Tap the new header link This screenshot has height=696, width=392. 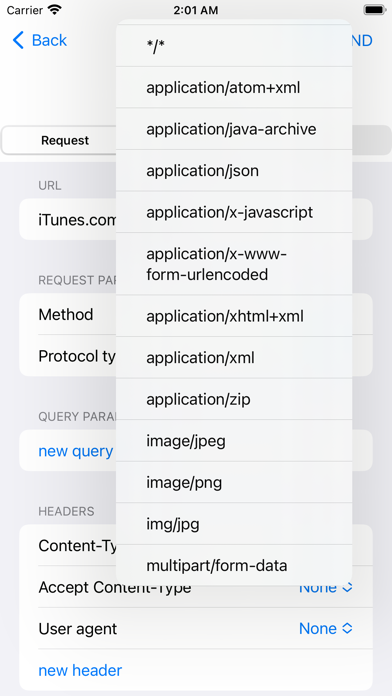pyautogui.click(x=80, y=670)
